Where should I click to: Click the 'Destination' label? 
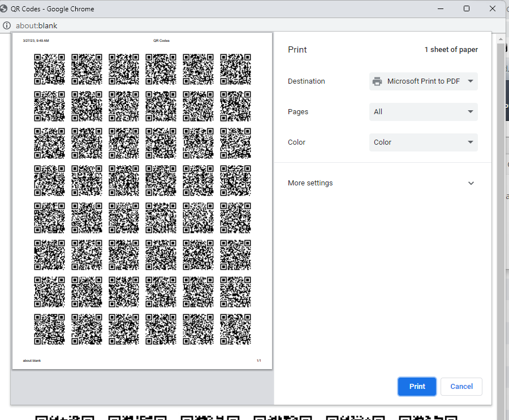click(306, 81)
